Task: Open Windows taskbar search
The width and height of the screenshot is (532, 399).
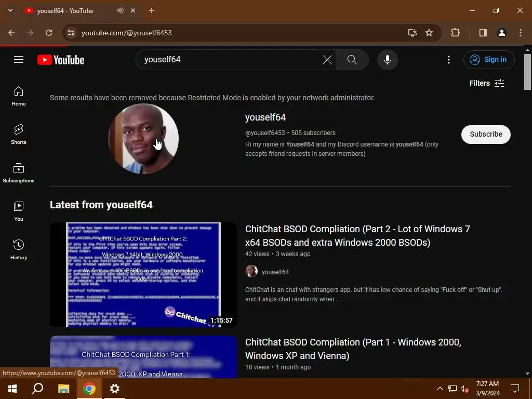Action: click(37, 389)
